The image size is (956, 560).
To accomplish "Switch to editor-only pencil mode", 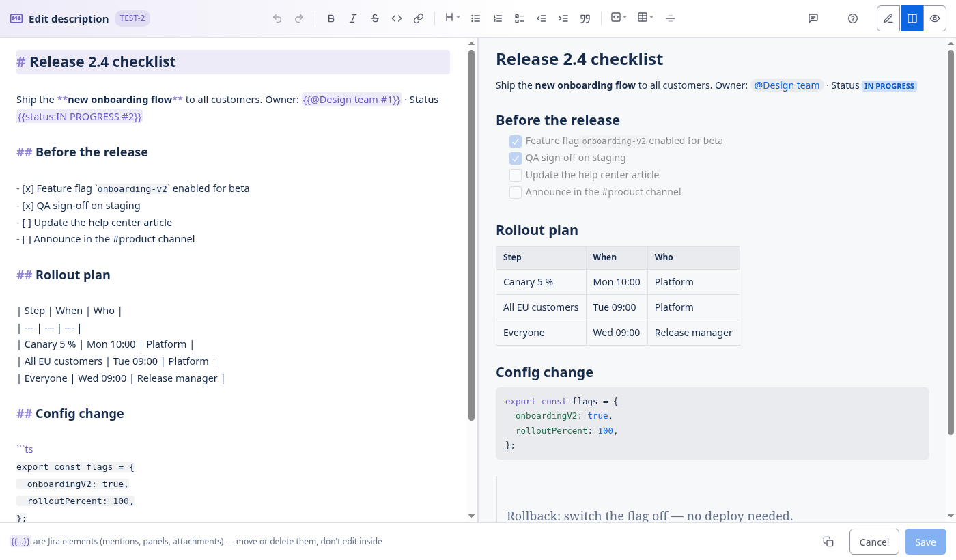I will [888, 18].
